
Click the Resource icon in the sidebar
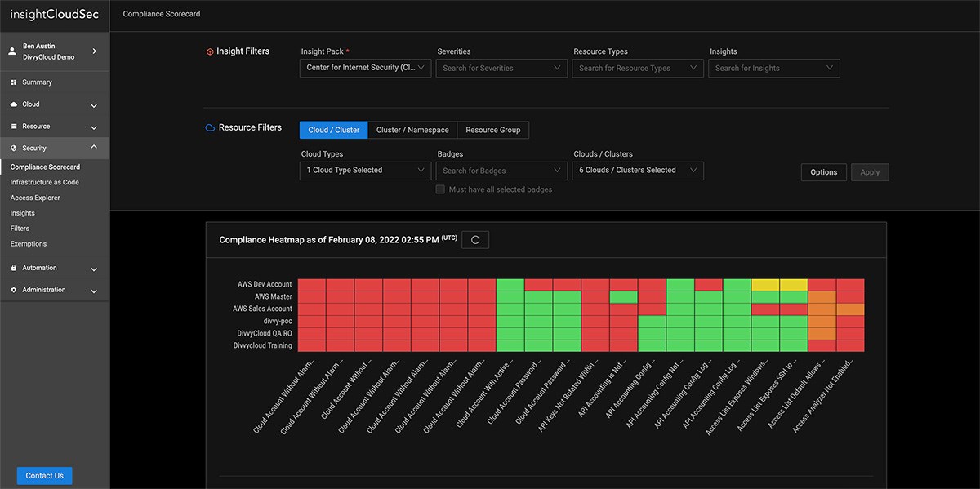coord(15,127)
